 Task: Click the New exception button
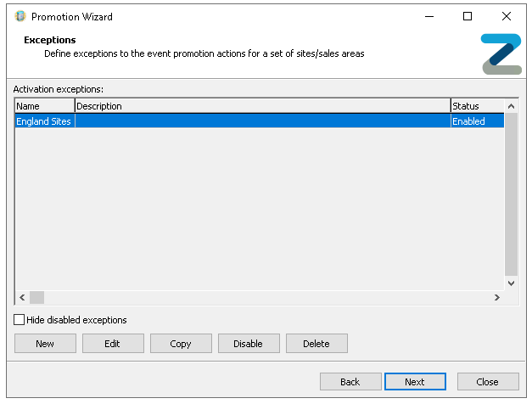coord(45,344)
